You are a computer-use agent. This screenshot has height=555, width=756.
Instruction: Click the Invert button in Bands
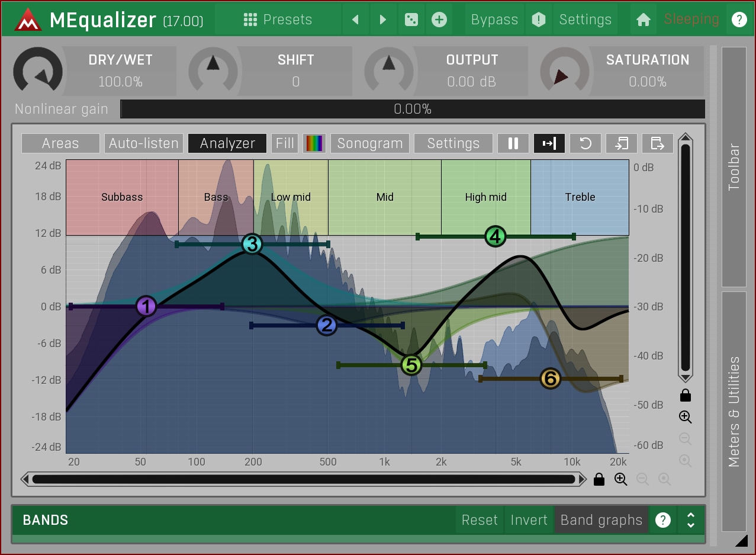[x=529, y=520]
